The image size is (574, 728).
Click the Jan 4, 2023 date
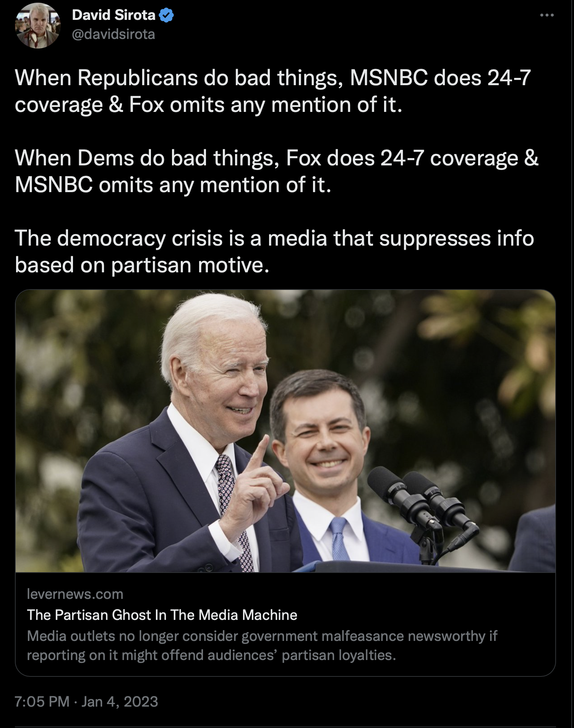pos(120,702)
